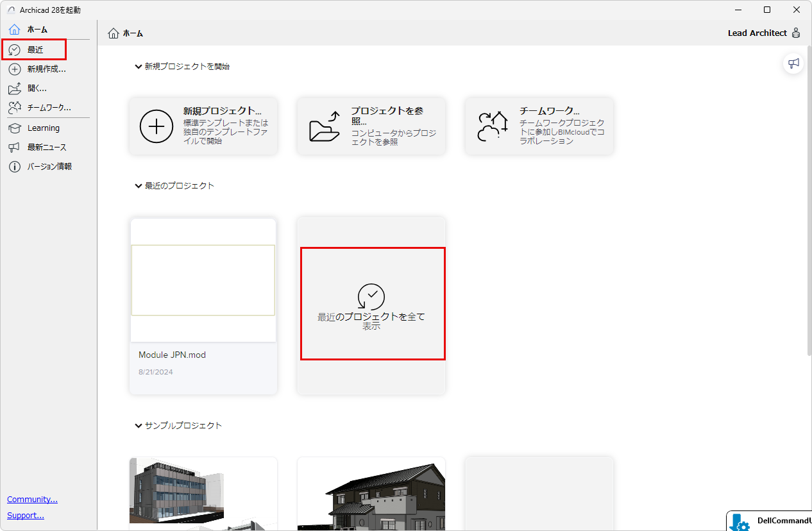Collapse the サンプルプロジェクト section
This screenshot has width=812, height=531.
tap(138, 425)
